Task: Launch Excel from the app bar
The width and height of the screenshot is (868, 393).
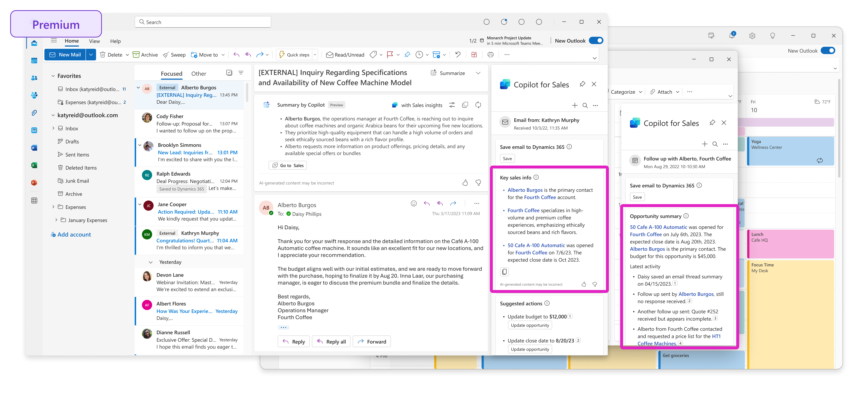Action: click(34, 165)
